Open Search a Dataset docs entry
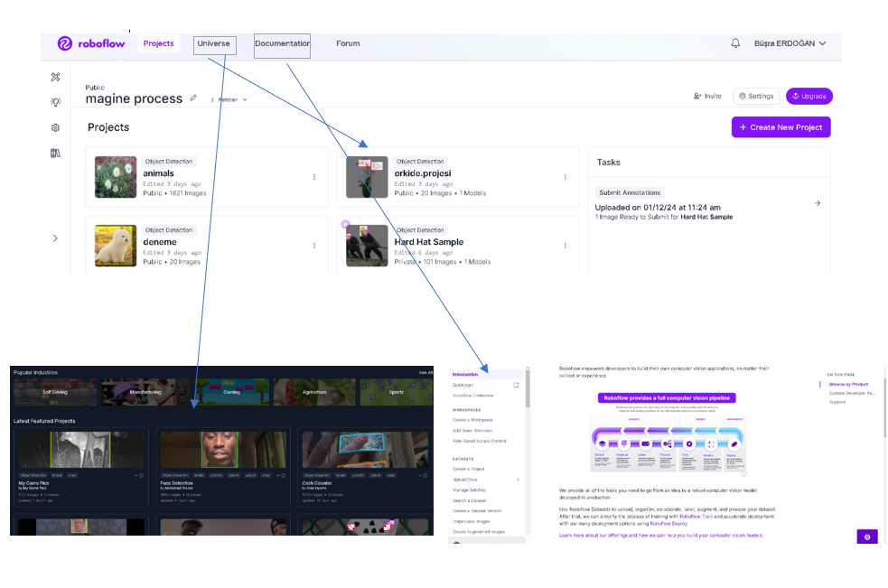 coord(469,500)
